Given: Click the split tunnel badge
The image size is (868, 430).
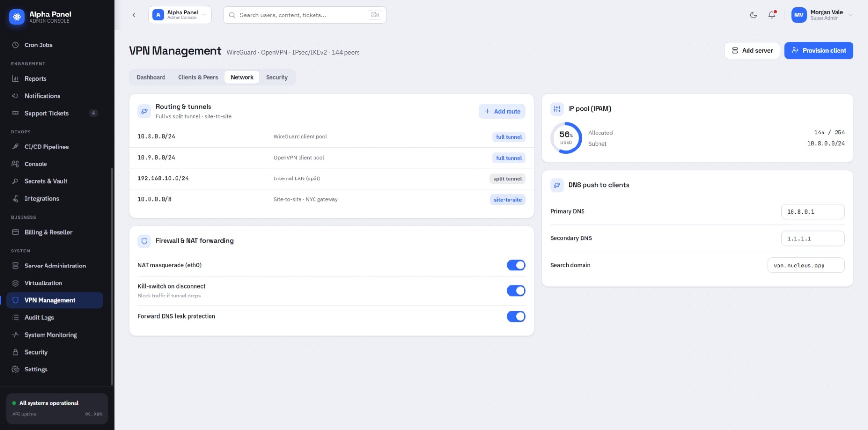Looking at the screenshot, I should pyautogui.click(x=507, y=178).
